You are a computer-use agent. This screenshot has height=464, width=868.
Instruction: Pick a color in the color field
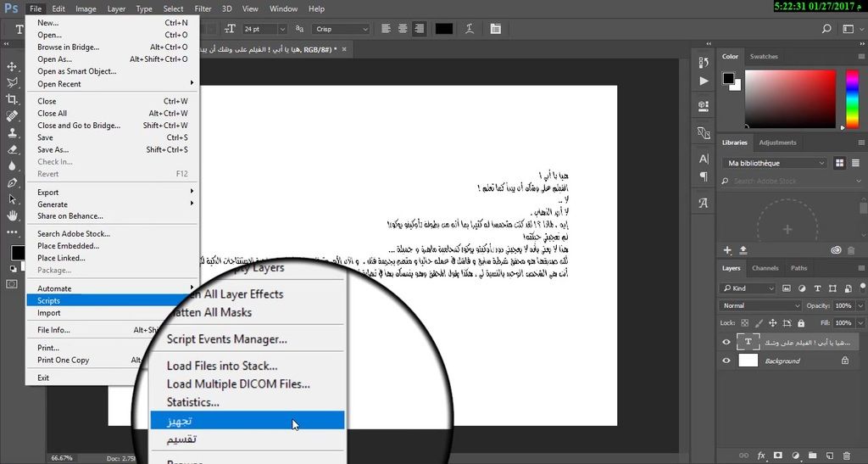tap(791, 99)
